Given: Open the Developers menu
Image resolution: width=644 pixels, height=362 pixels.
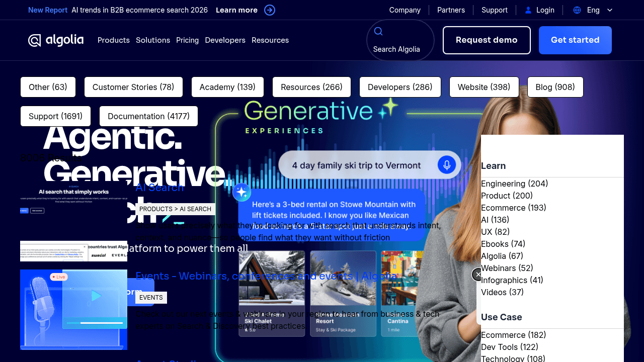Looking at the screenshot, I should 225,40.
